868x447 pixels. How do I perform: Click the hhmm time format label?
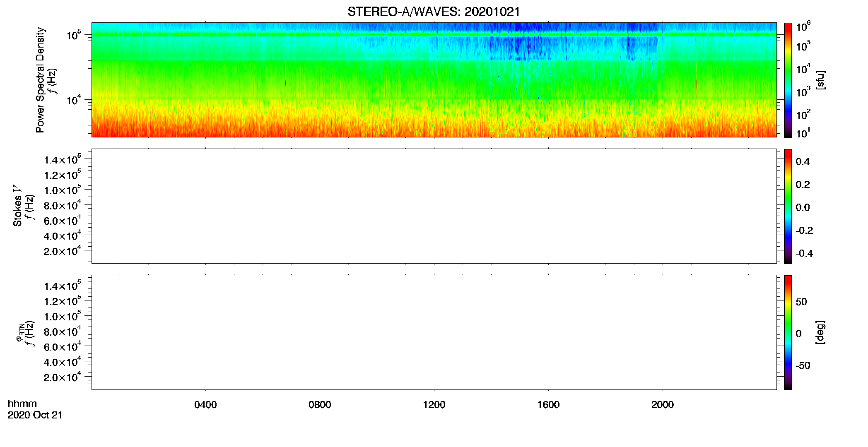point(22,404)
